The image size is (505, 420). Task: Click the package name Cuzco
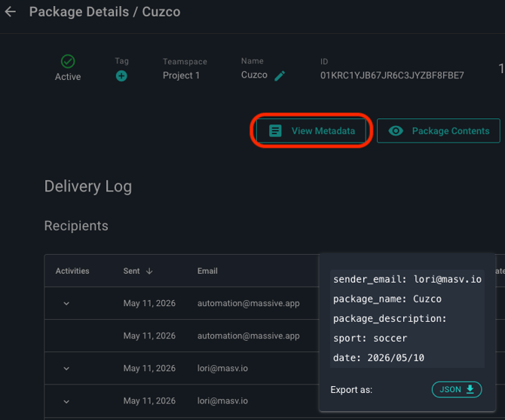click(254, 75)
